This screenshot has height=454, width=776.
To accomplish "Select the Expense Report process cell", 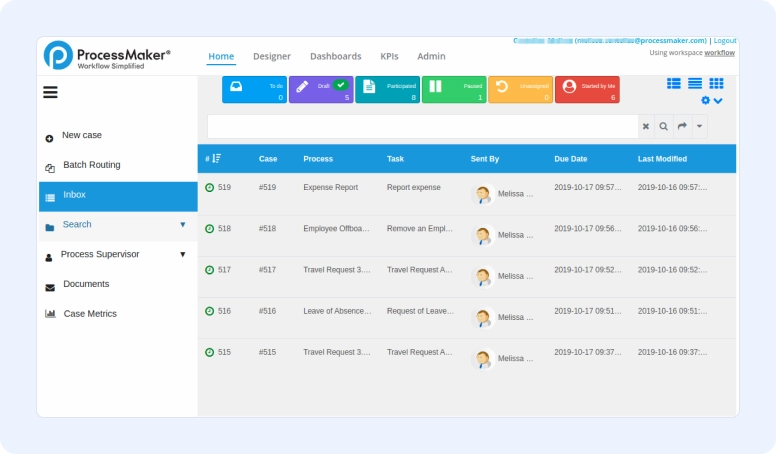I will (331, 188).
